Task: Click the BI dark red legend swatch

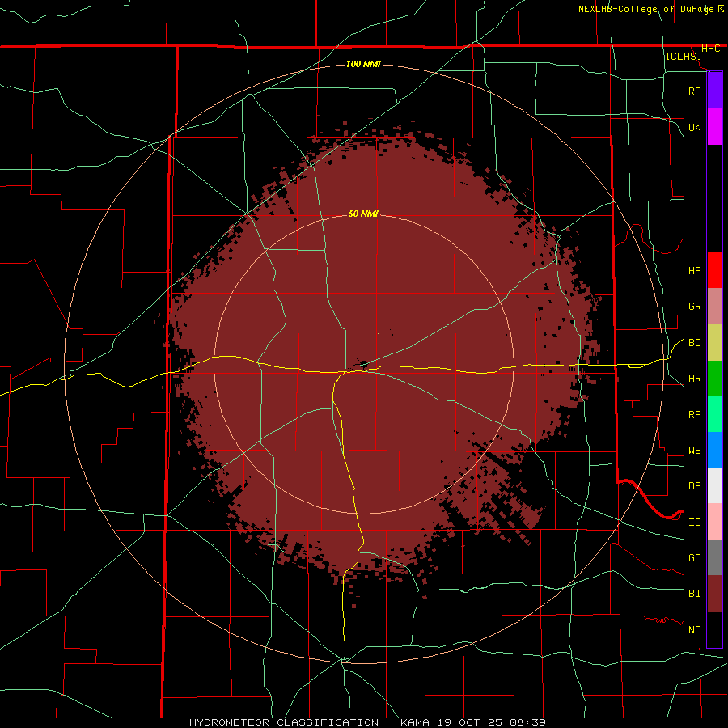Action: (x=714, y=594)
